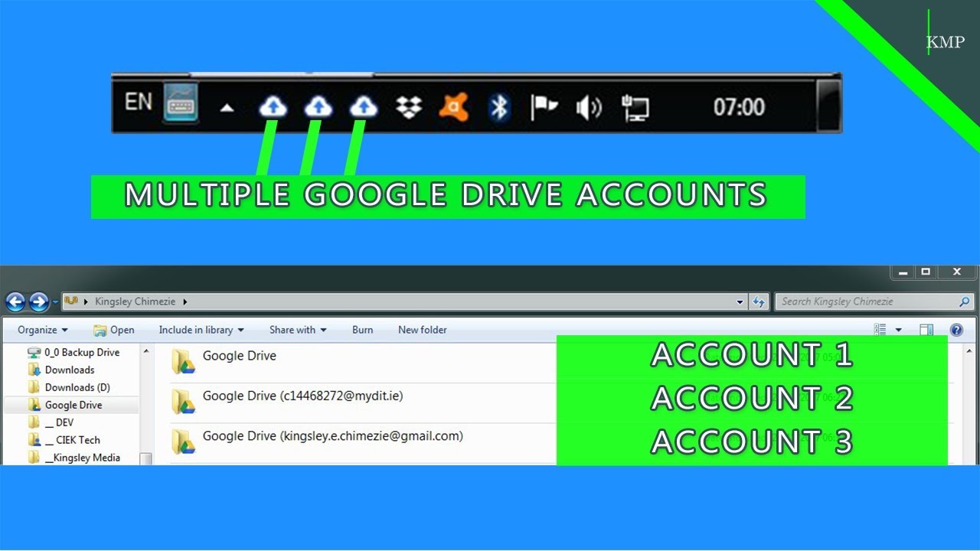
Task: Minimize the Explorer window
Action: click(x=903, y=272)
